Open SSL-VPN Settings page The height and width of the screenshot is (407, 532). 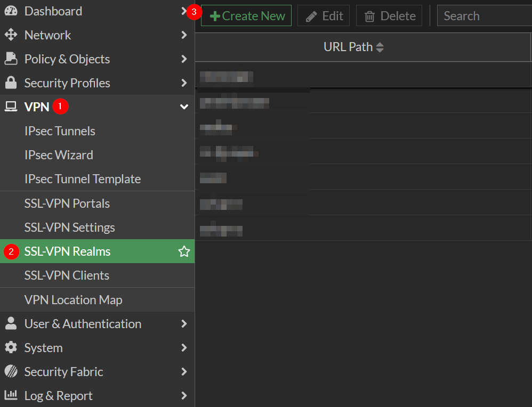pos(69,227)
